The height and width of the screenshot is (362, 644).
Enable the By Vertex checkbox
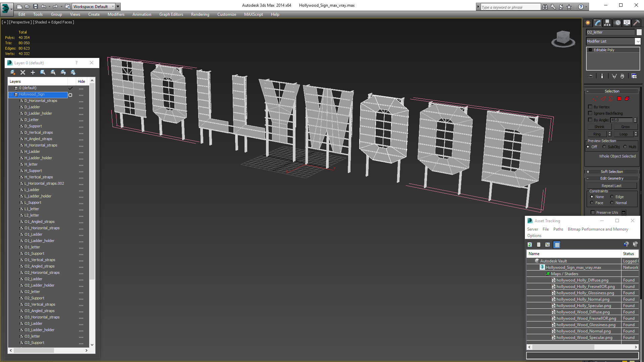click(590, 107)
